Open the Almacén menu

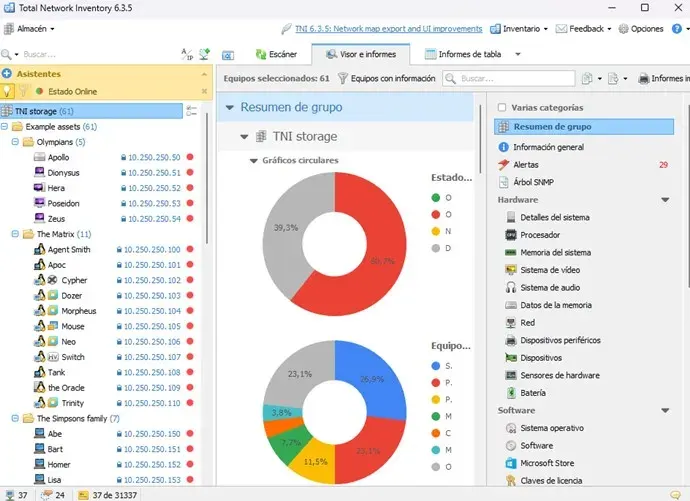coord(29,29)
